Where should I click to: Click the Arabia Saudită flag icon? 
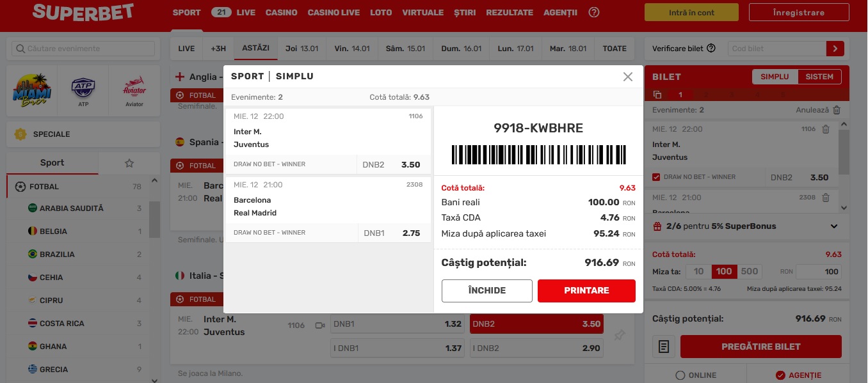coord(32,208)
